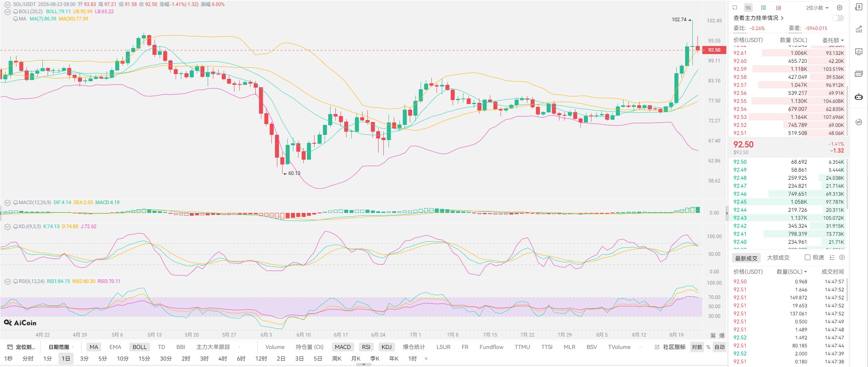The image size is (868, 367).
Task: Show only buy orders in the order book
Action: pos(764,8)
